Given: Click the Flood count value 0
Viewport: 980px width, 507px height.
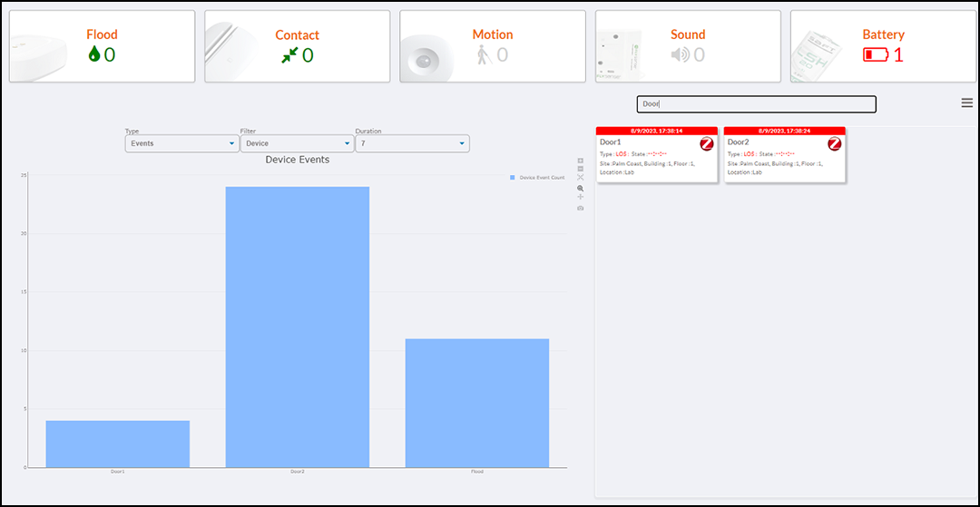Looking at the screenshot, I should pyautogui.click(x=110, y=55).
